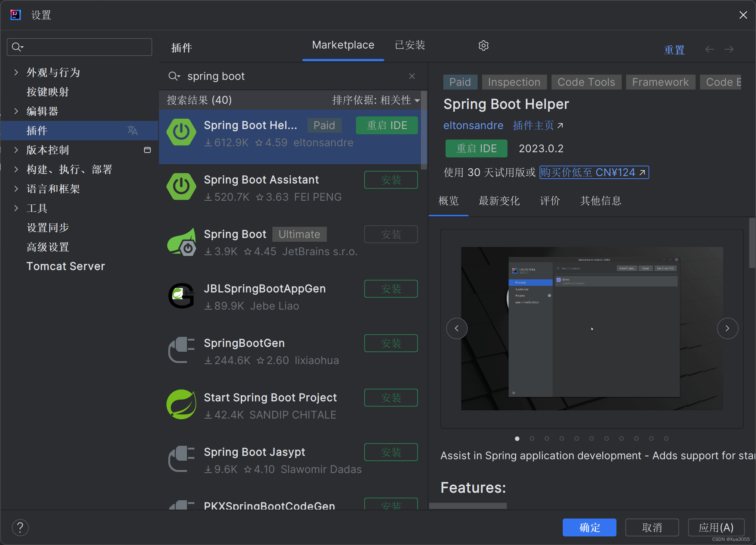This screenshot has height=545, width=756.
Task: Open the 插件主页 link
Action: [538, 125]
